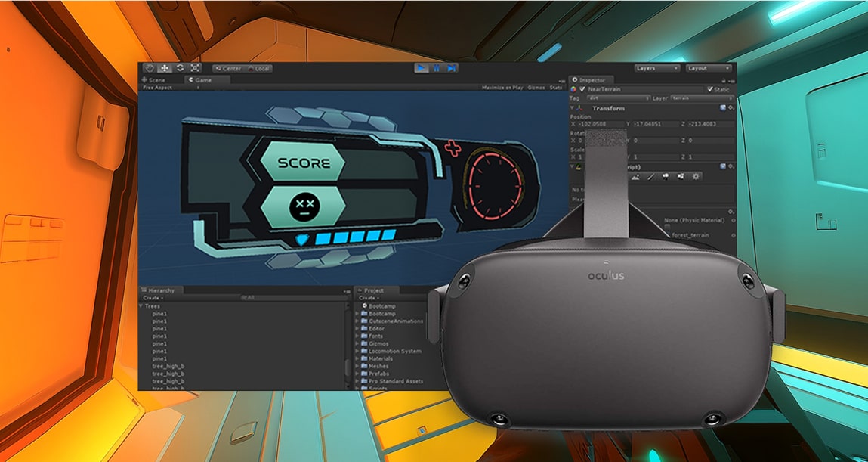Open the Hierarchy Create dropdown
This screenshot has height=462, width=868.
coord(153,298)
